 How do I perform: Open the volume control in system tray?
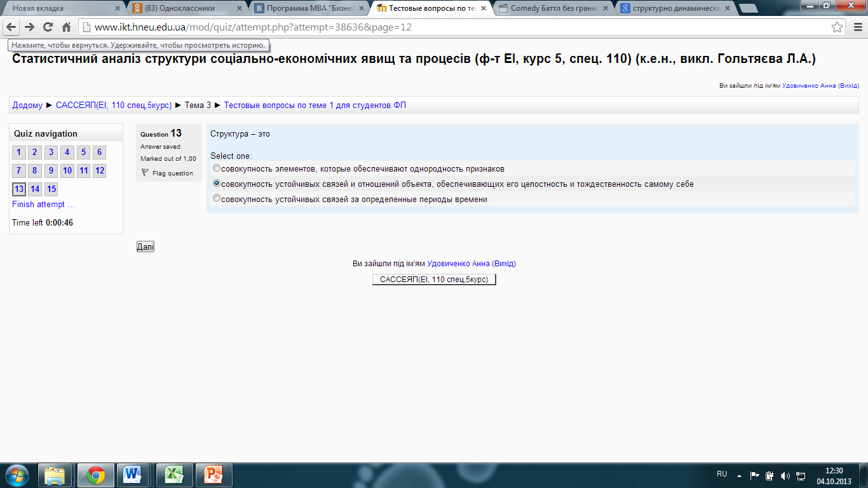(x=785, y=475)
